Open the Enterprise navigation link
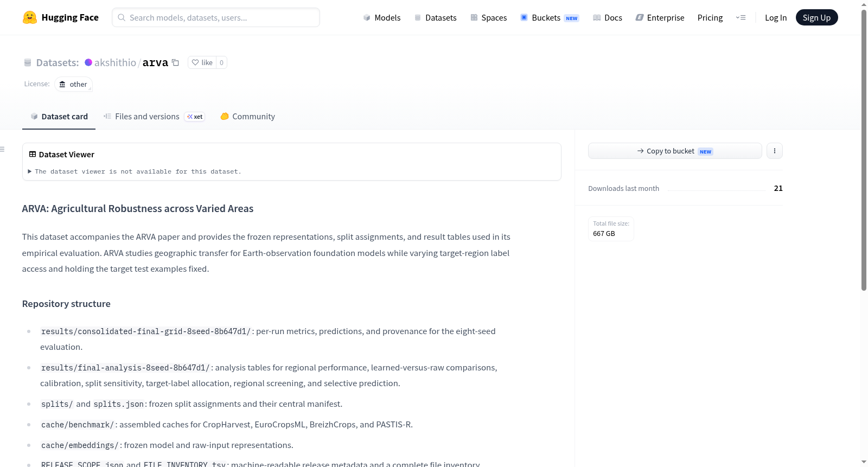 [660, 17]
